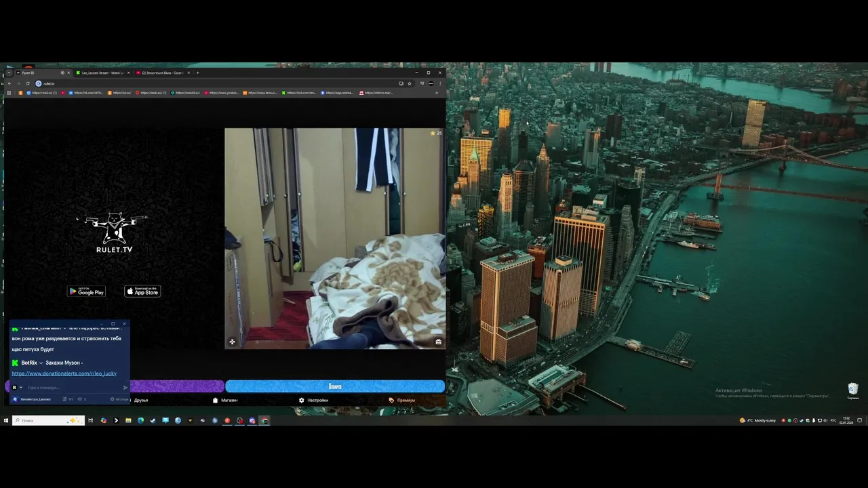Click the gift icon on video
The image size is (868, 488).
[438, 342]
